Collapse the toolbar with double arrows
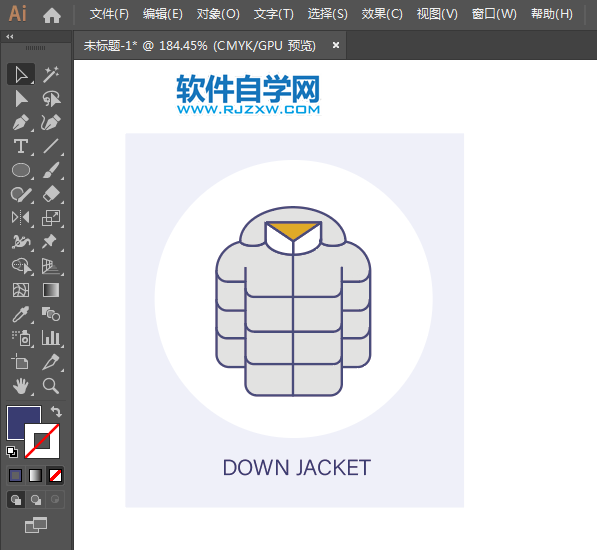The width and height of the screenshot is (597, 550). tap(10, 37)
